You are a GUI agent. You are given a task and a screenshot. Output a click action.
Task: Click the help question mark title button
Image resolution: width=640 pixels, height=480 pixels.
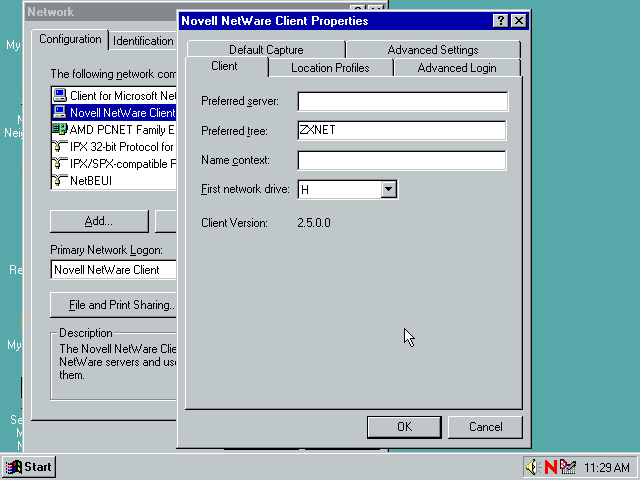500,20
